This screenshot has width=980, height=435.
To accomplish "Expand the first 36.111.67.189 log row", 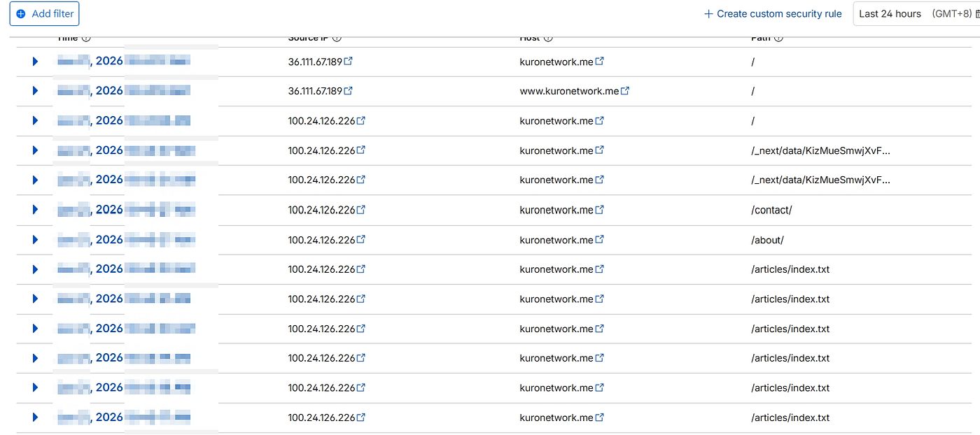I will point(35,62).
